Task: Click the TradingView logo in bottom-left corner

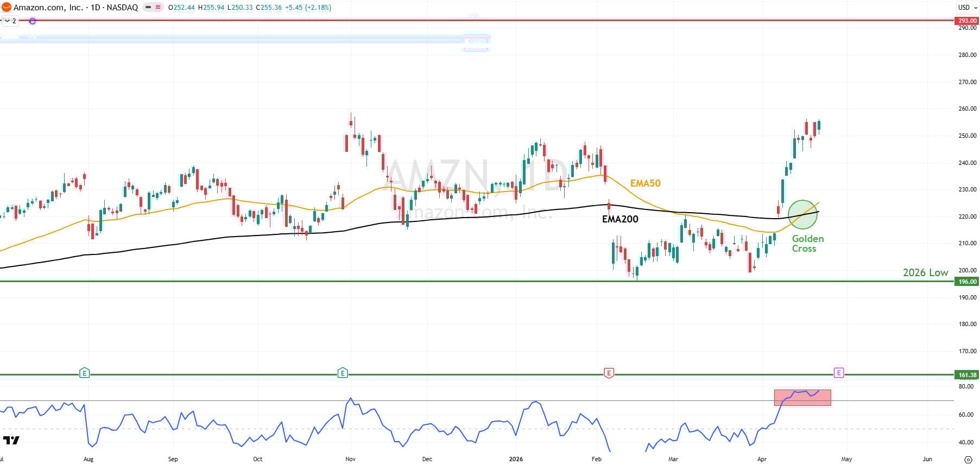Action: (11, 441)
